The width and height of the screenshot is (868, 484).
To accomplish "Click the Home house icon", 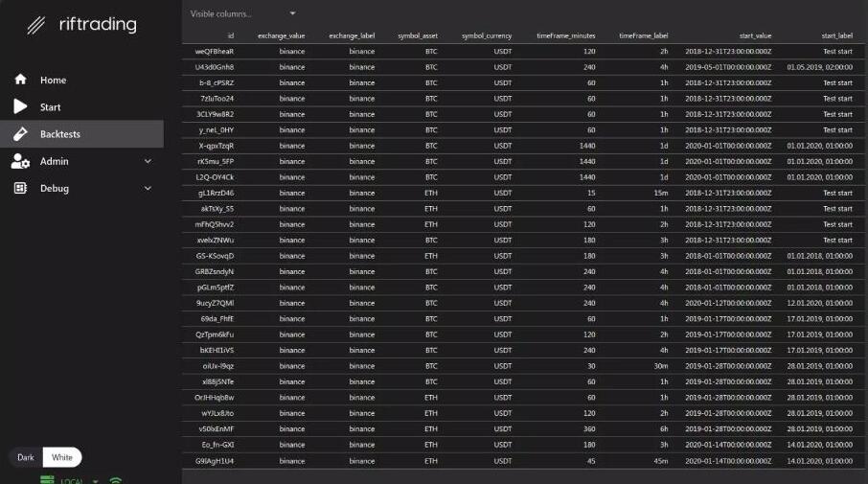I will (x=20, y=80).
